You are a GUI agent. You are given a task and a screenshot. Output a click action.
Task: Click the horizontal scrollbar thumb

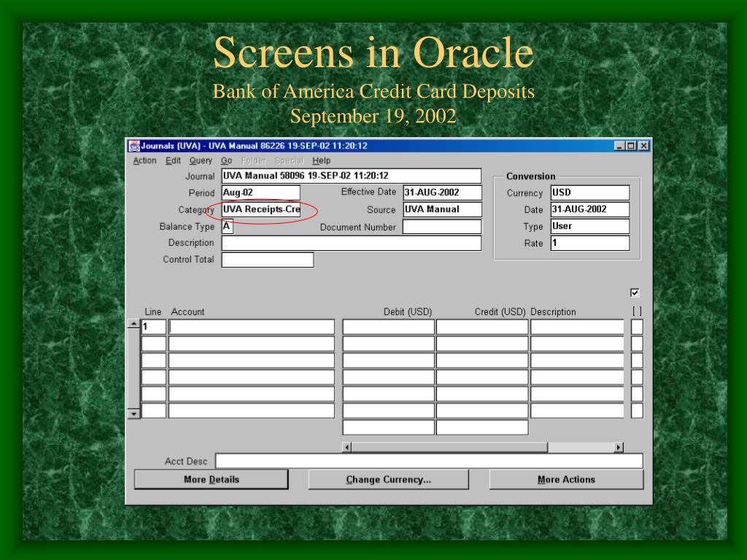click(449, 447)
